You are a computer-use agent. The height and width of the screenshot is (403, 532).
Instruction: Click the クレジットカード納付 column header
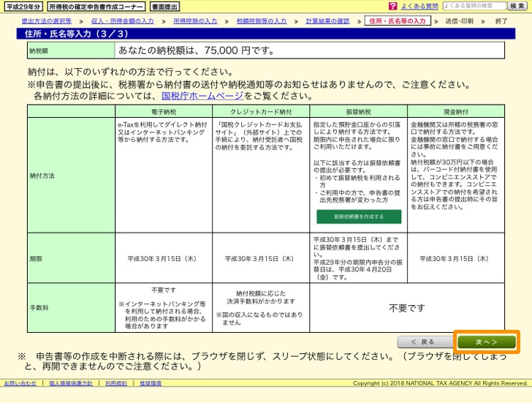pyautogui.click(x=261, y=111)
